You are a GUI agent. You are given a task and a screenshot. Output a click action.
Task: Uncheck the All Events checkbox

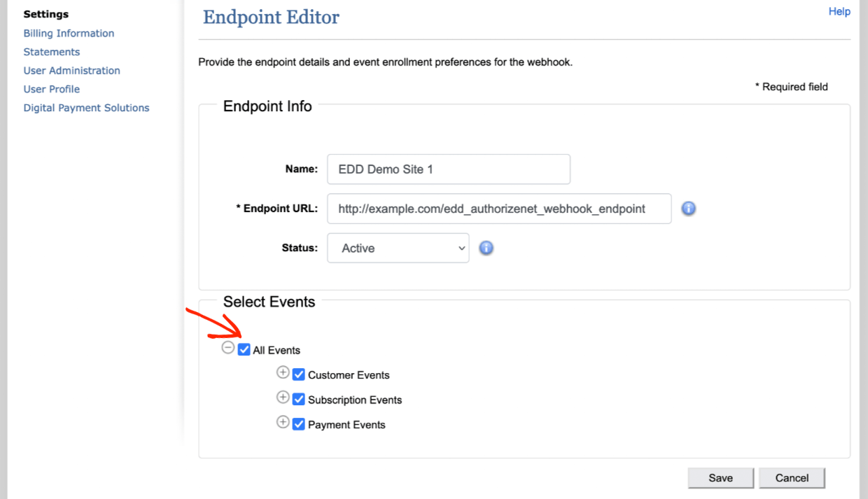tap(243, 349)
